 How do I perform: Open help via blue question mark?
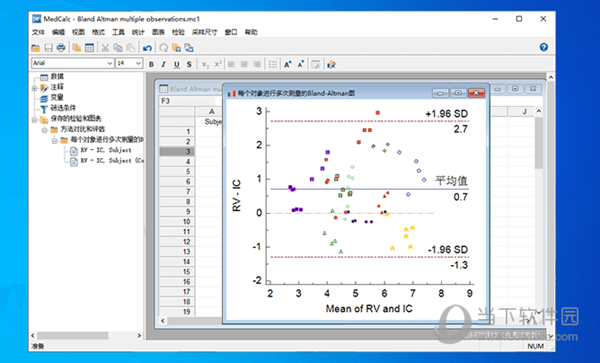point(543,47)
